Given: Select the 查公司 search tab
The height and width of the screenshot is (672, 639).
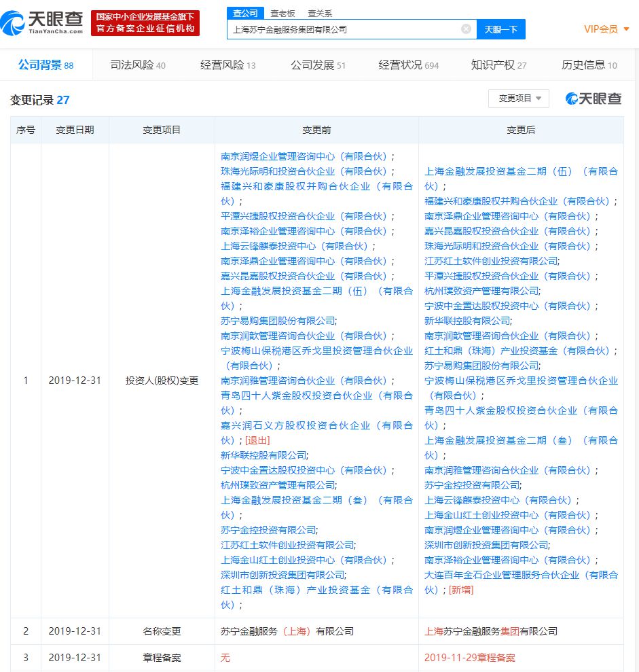Looking at the screenshot, I should click(x=245, y=14).
